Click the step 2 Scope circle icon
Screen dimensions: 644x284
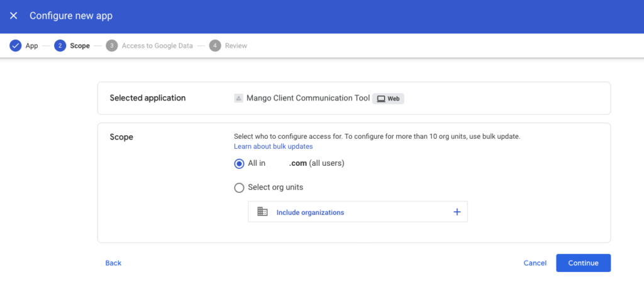pyautogui.click(x=60, y=46)
